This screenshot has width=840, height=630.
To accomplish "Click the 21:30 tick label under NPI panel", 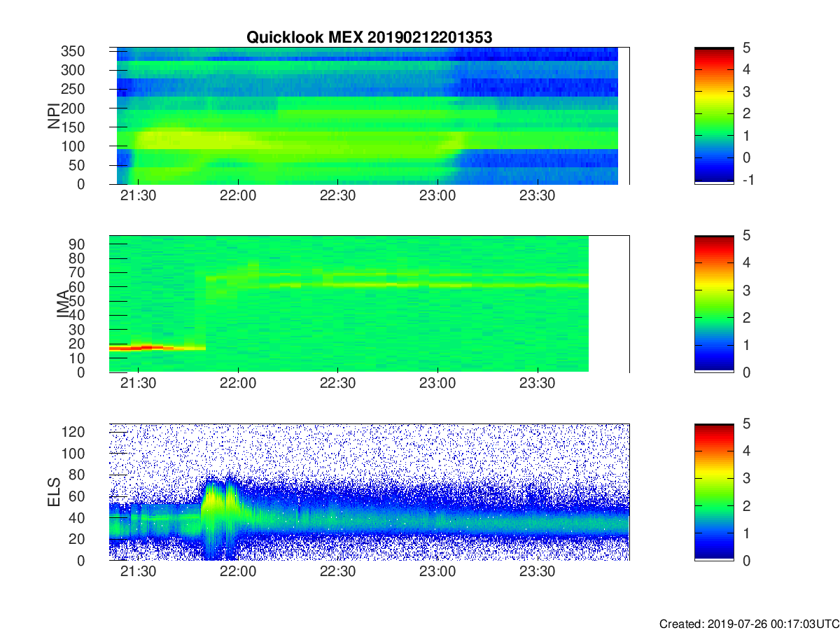I will pos(139,196).
